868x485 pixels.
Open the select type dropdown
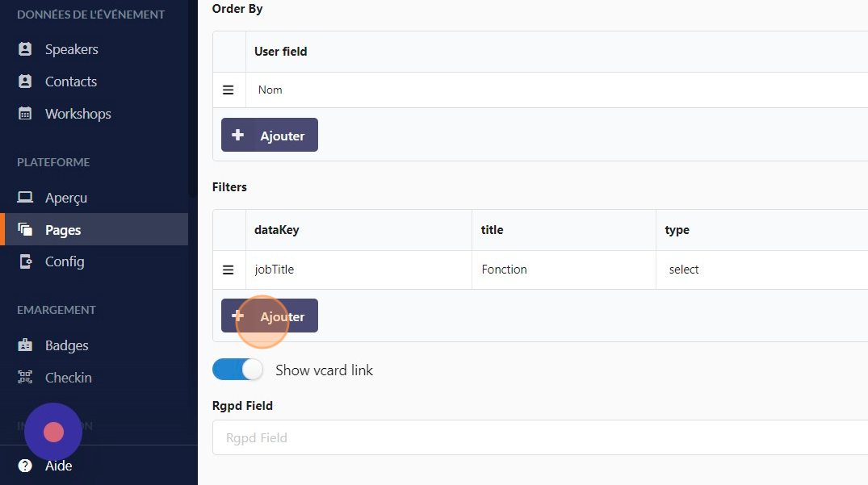(x=759, y=270)
